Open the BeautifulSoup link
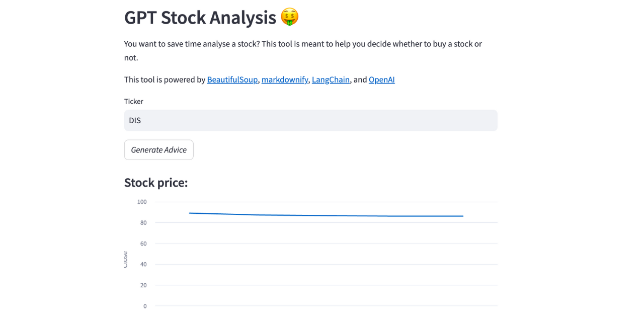This screenshot has width=644, height=322. coord(232,79)
